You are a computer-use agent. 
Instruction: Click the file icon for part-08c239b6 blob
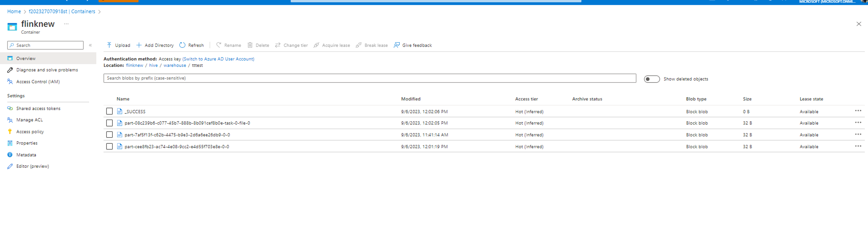pyautogui.click(x=120, y=123)
